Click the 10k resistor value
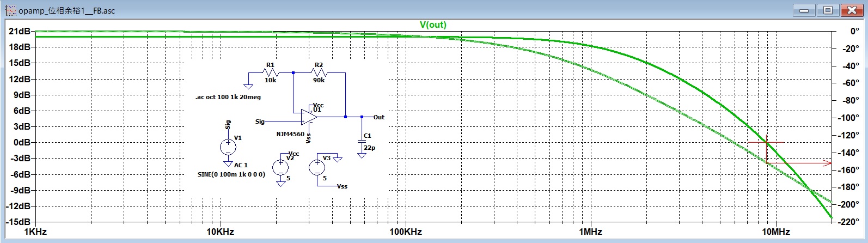Viewport: 868px width, 243px height. point(270,80)
